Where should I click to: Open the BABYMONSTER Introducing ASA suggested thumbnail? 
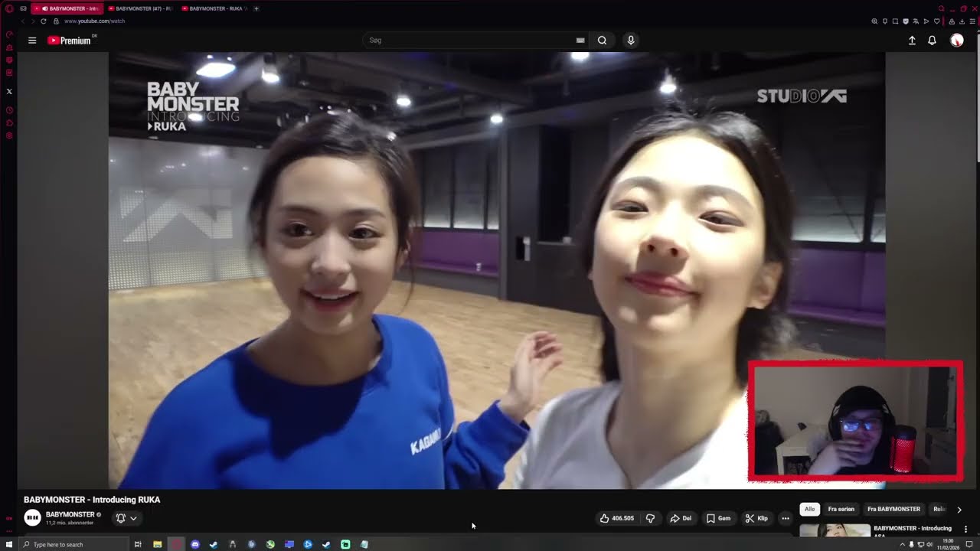[835, 530]
